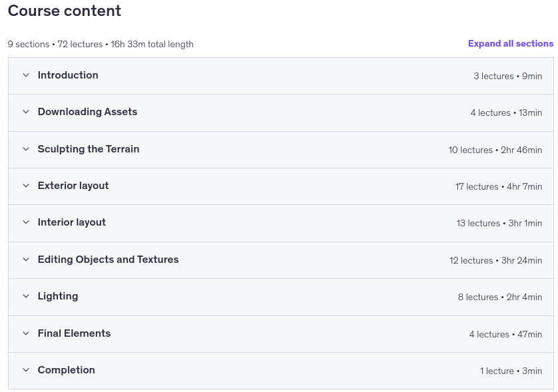This screenshot has height=392, width=558.
Task: Click '3 lectures • 9min' text
Action: (x=508, y=76)
